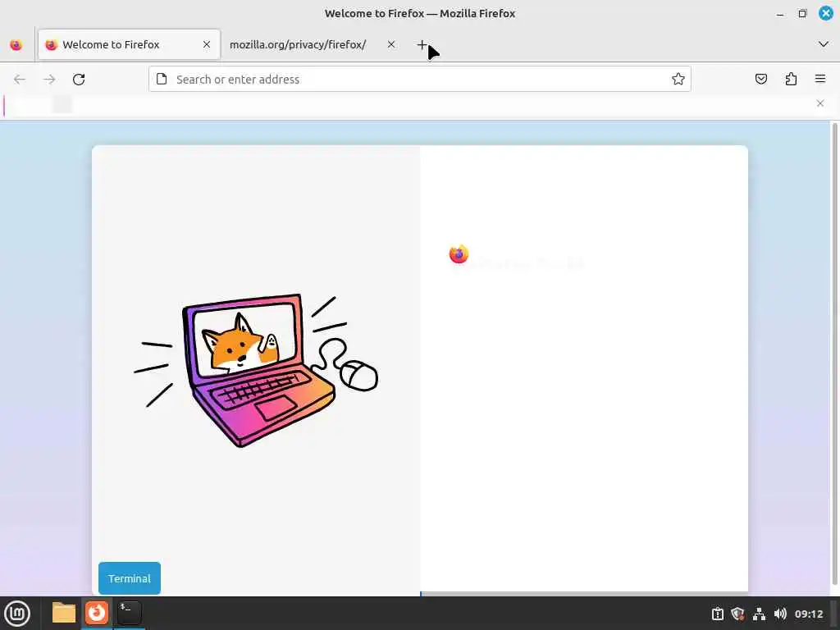
Task: Close the mozilla.org privacy tab
Action: point(391,44)
